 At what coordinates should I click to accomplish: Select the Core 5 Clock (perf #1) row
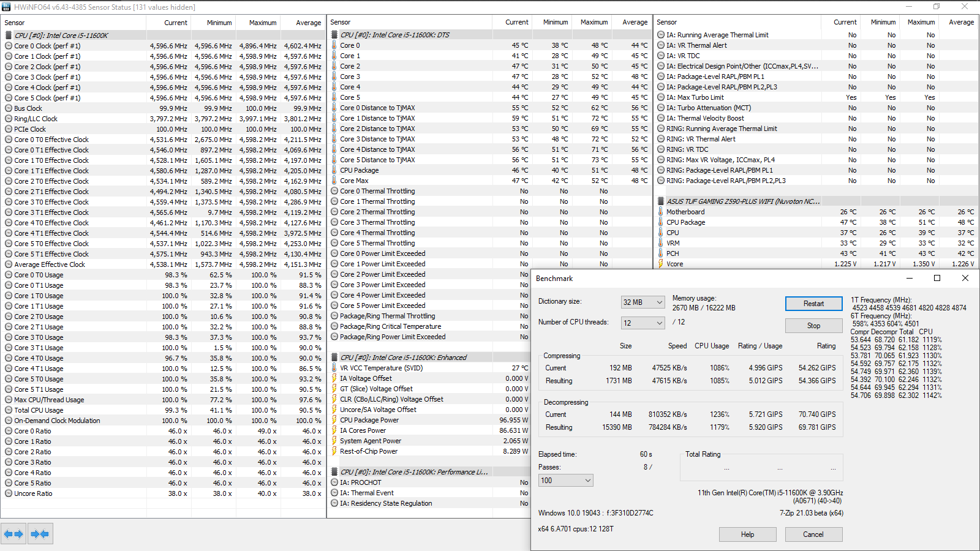163,98
